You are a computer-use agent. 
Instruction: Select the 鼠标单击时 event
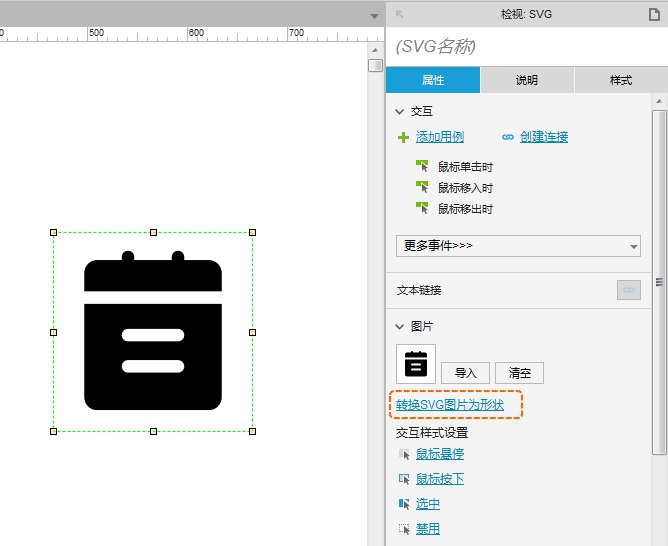point(465,167)
